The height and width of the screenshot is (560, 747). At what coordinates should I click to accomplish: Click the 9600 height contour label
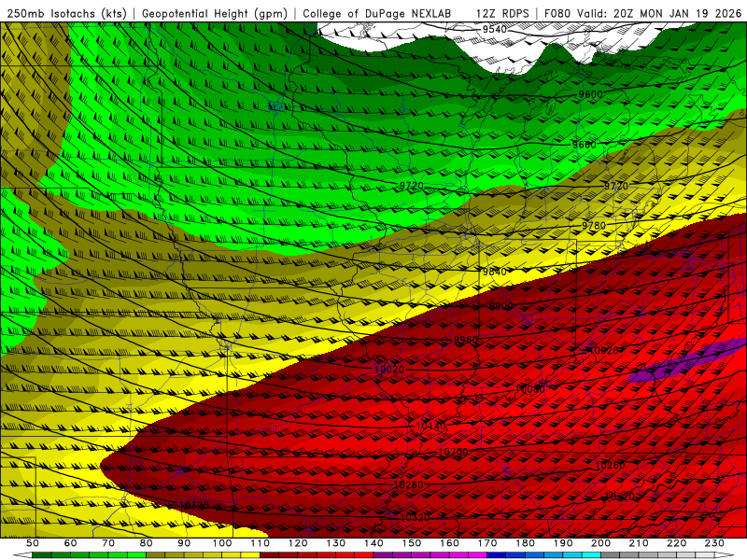coord(590,95)
